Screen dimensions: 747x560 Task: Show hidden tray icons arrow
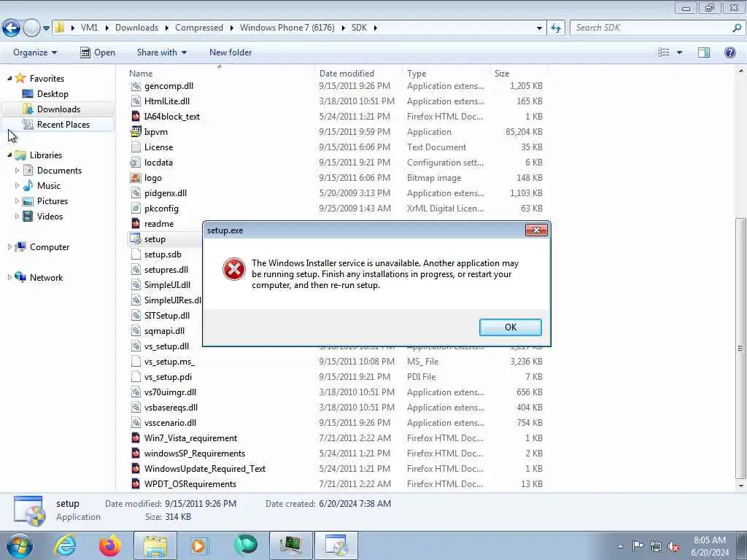[x=620, y=546]
